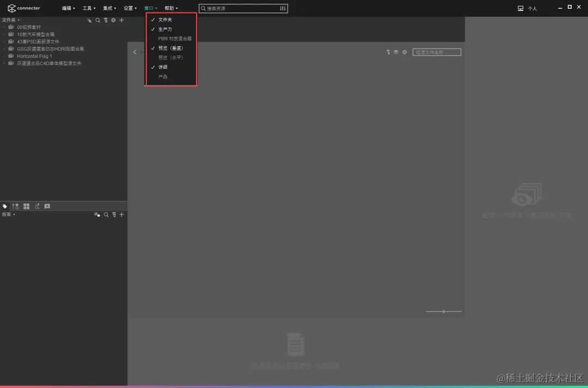Click the magnifier icon in search bar
588x388 pixels.
(203, 8)
